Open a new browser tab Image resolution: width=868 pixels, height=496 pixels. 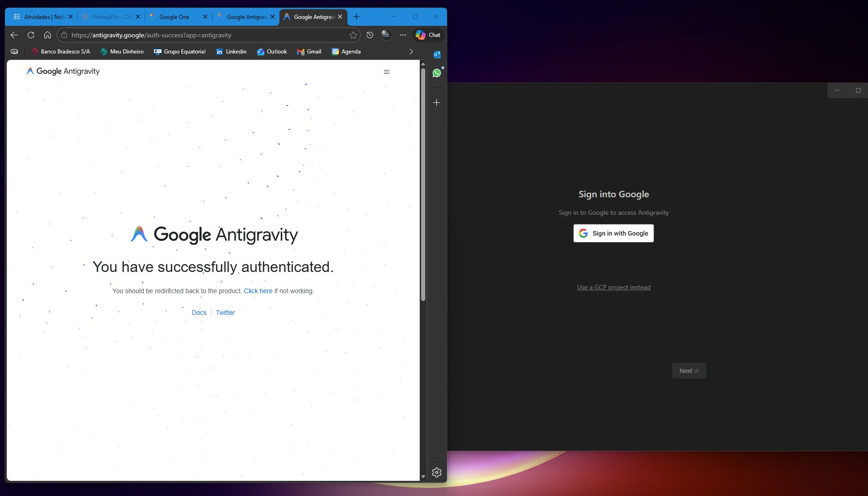click(357, 17)
